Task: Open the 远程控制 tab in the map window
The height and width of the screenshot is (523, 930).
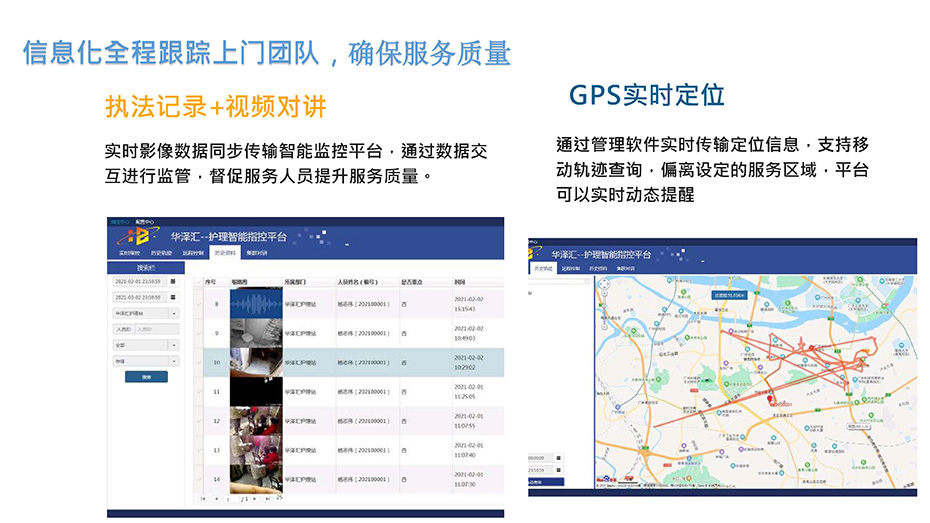Action: [x=571, y=269]
